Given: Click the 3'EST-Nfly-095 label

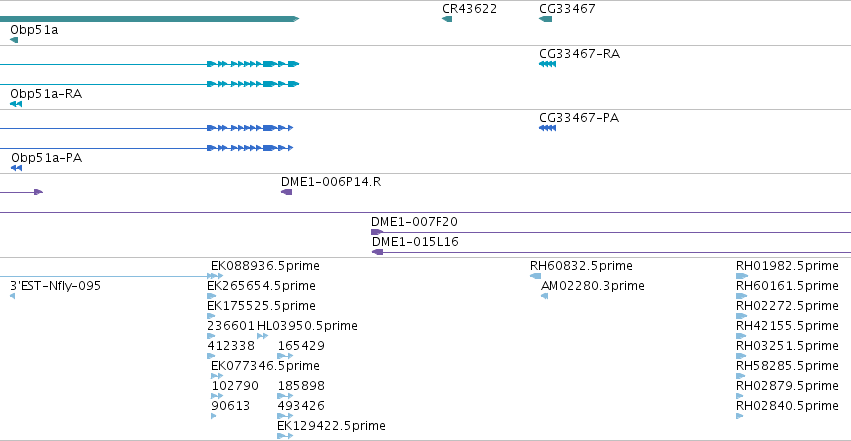Looking at the screenshot, I should click(55, 286).
